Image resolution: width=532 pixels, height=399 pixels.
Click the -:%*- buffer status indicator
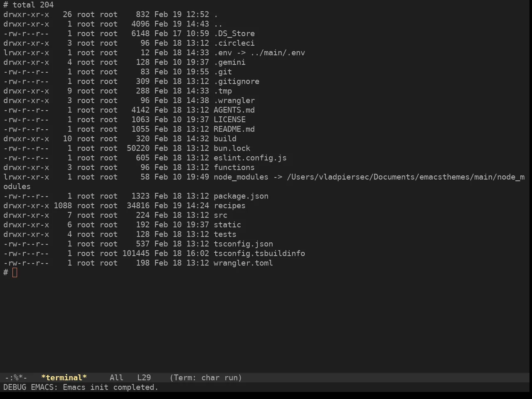click(x=16, y=378)
